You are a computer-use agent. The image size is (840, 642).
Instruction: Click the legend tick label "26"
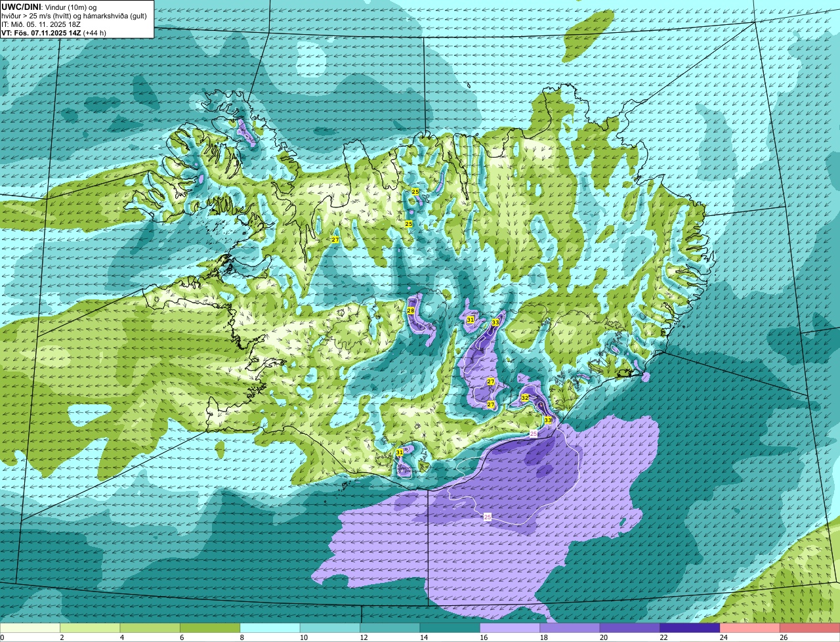pos(784,637)
